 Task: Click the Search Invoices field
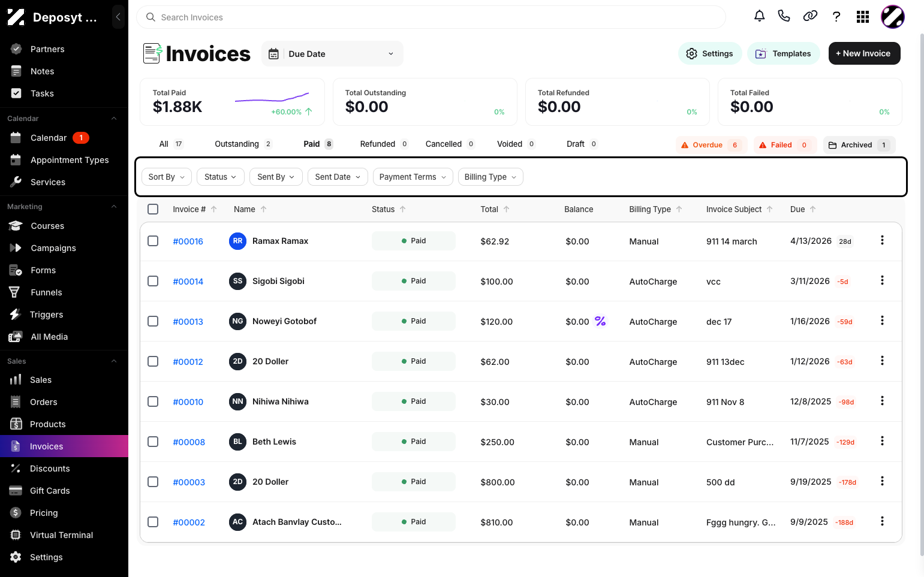coord(431,17)
